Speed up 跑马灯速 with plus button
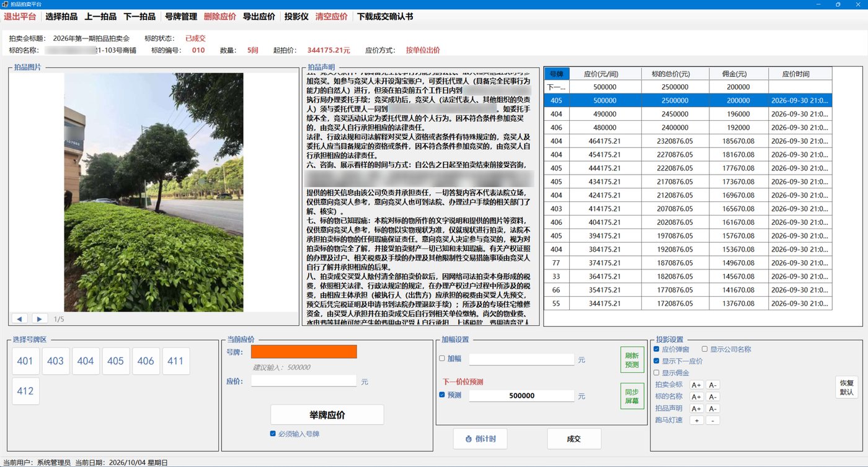The width and height of the screenshot is (868, 467). [696, 421]
